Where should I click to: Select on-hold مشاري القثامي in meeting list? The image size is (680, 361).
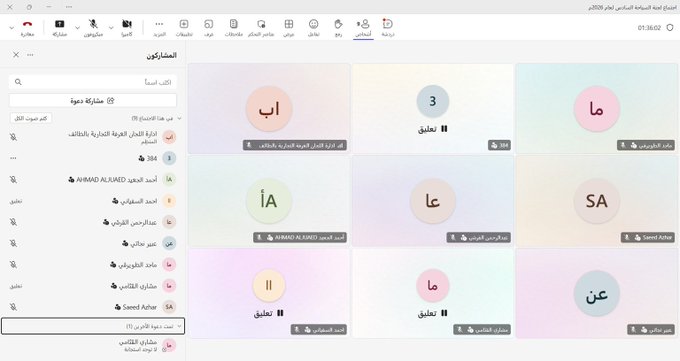[93, 286]
